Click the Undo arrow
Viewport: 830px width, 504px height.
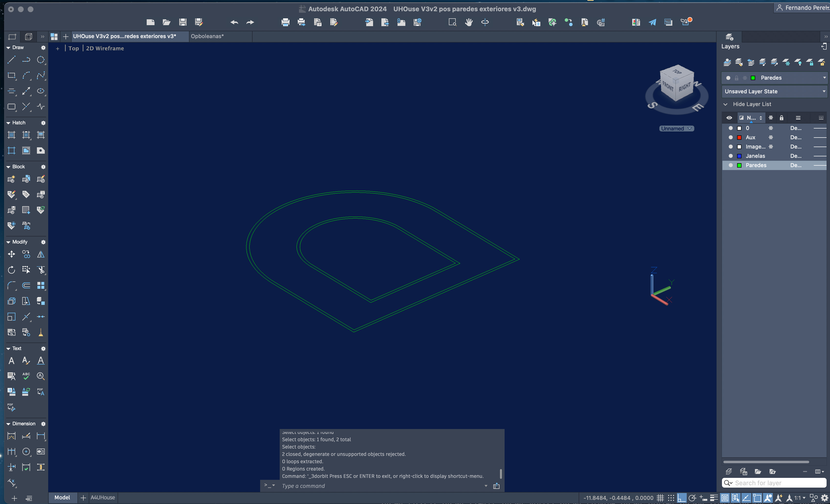(x=234, y=22)
